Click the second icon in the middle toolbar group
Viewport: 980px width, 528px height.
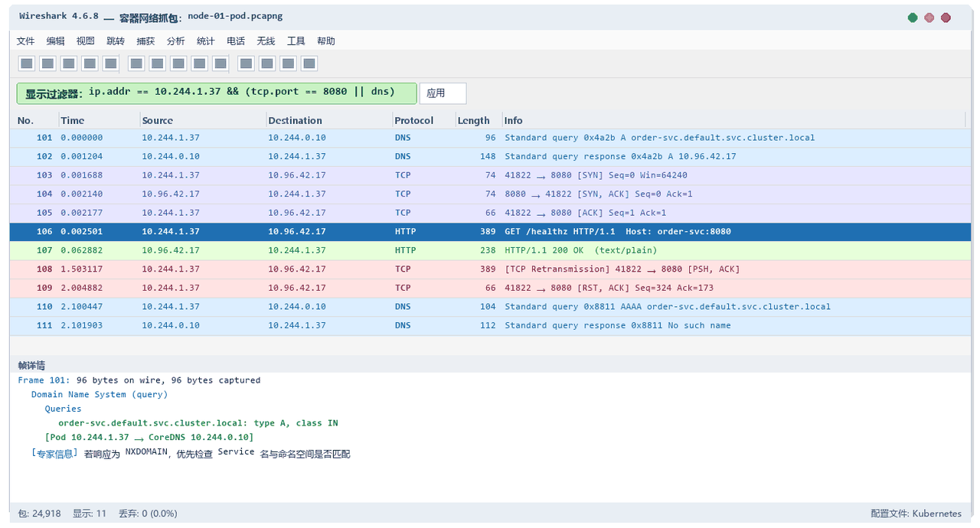pos(158,64)
